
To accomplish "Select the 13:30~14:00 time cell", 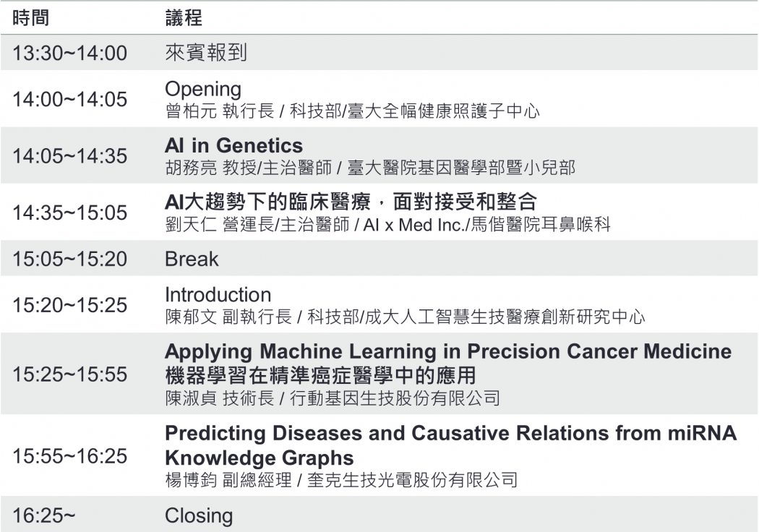I will click(69, 53).
